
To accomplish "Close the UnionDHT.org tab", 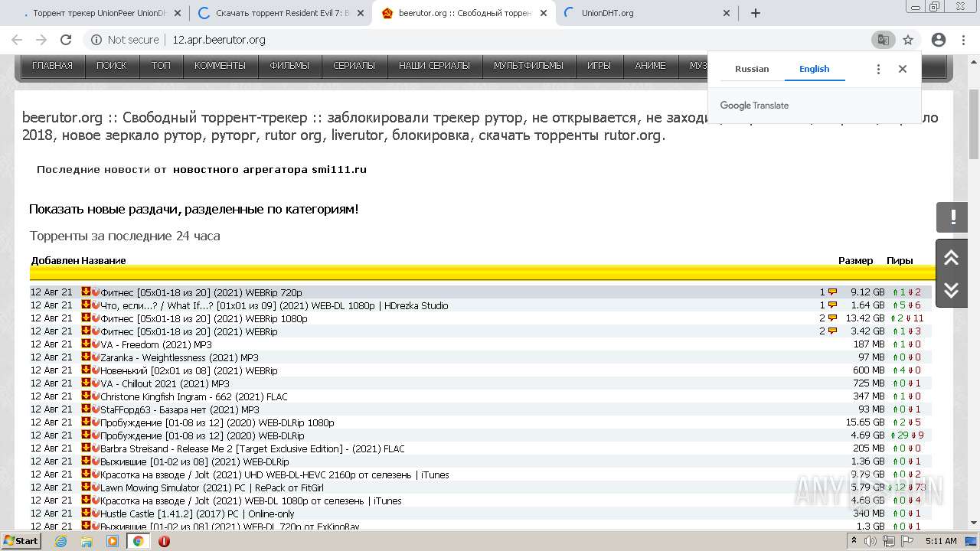I will pos(727,13).
